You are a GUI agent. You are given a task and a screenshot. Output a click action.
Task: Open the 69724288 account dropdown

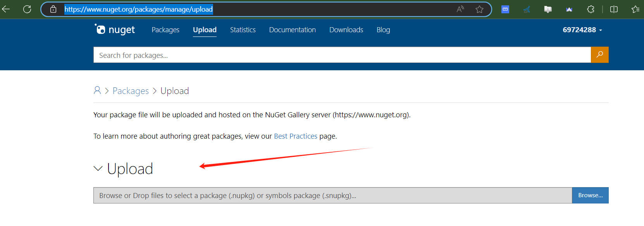(582, 30)
